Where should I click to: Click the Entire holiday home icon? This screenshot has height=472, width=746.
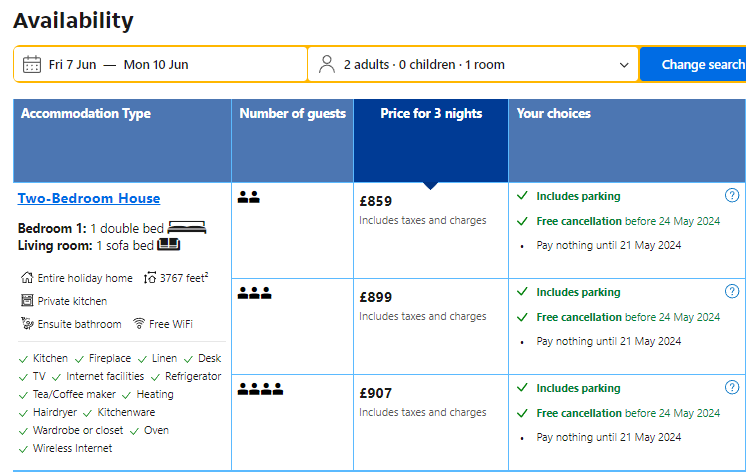(x=27, y=278)
